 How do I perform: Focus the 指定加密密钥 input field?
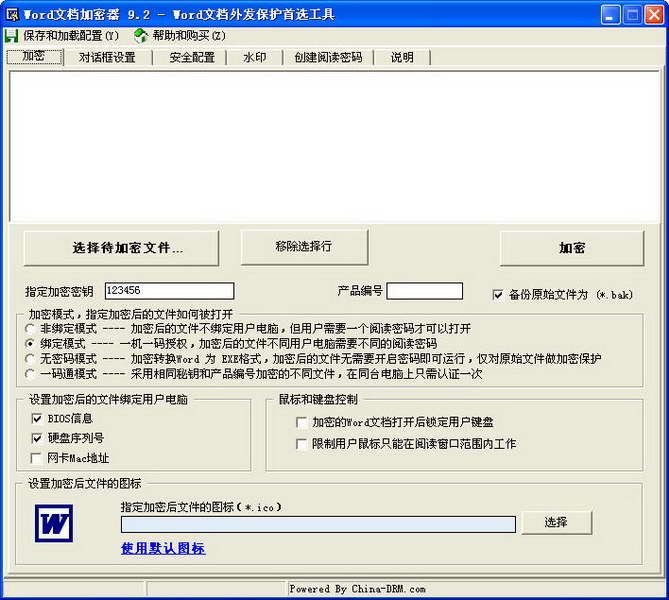coord(169,291)
